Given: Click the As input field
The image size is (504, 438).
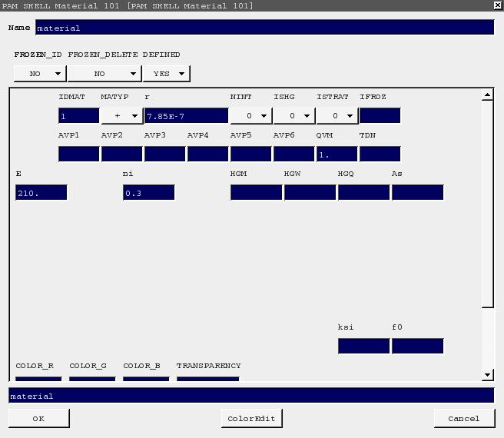Looking at the screenshot, I should pyautogui.click(x=418, y=192).
